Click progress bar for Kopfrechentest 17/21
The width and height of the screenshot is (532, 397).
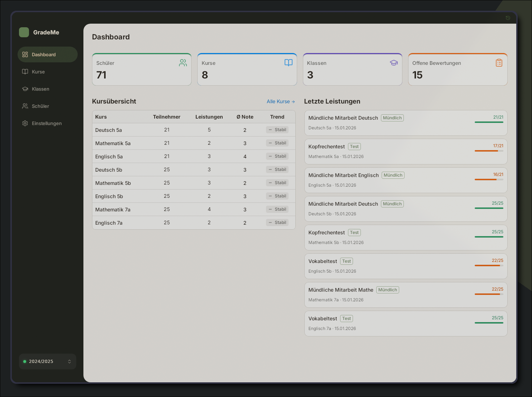(x=489, y=151)
